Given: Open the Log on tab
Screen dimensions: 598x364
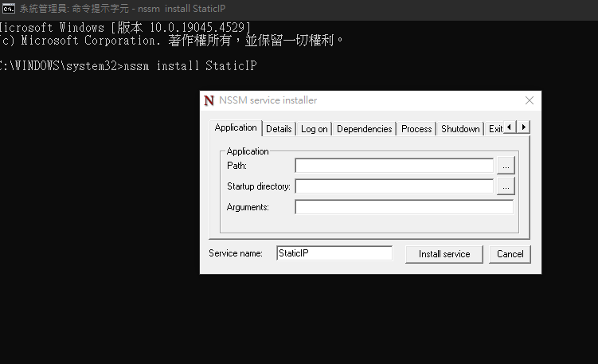Looking at the screenshot, I should point(315,129).
